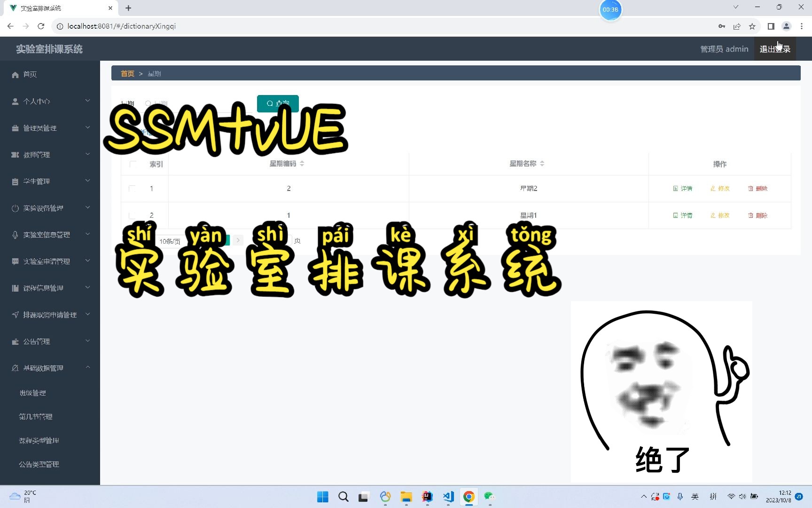
Task: Open taskbar Search icon
Action: pos(344,497)
